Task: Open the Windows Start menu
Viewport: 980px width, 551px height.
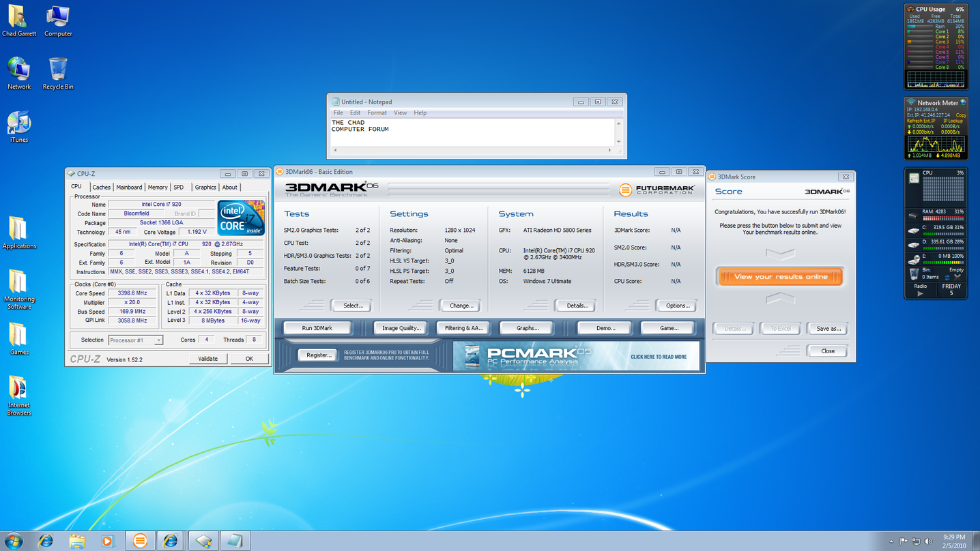Action: click(x=13, y=541)
